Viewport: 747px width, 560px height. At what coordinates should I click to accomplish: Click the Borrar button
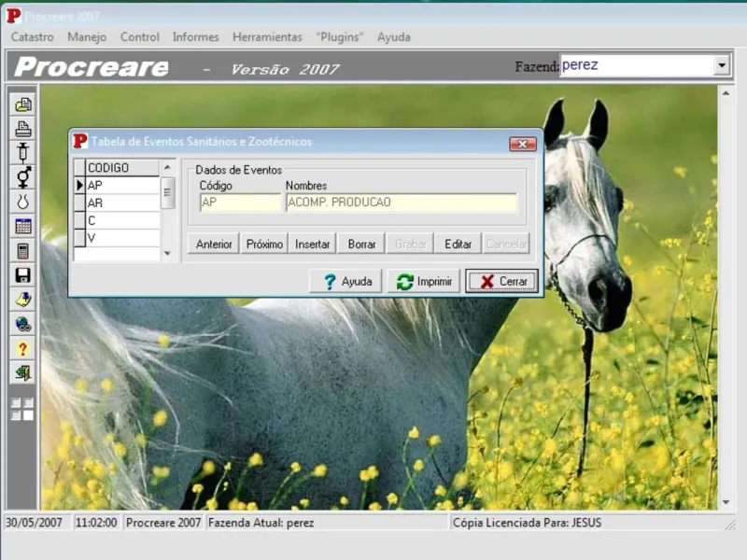tap(361, 244)
